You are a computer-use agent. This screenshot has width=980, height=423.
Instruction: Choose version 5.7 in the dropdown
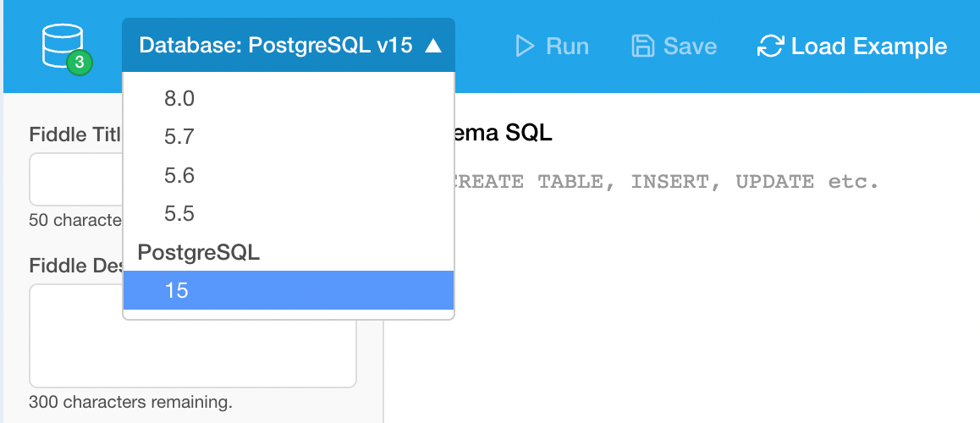[x=179, y=137]
